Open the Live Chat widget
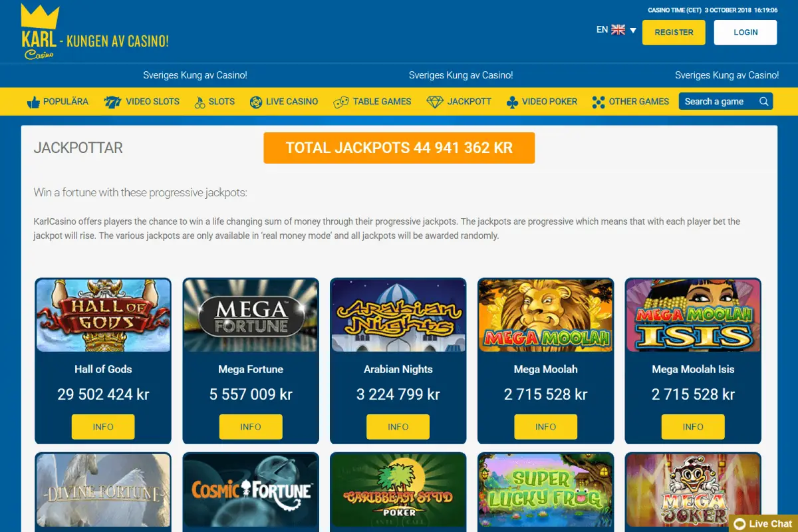Viewport: 798px width, 532px height. click(763, 523)
